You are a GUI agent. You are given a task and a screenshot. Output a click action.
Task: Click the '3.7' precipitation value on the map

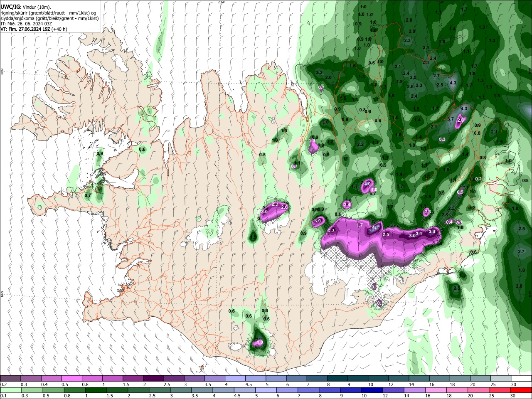pos(450,119)
